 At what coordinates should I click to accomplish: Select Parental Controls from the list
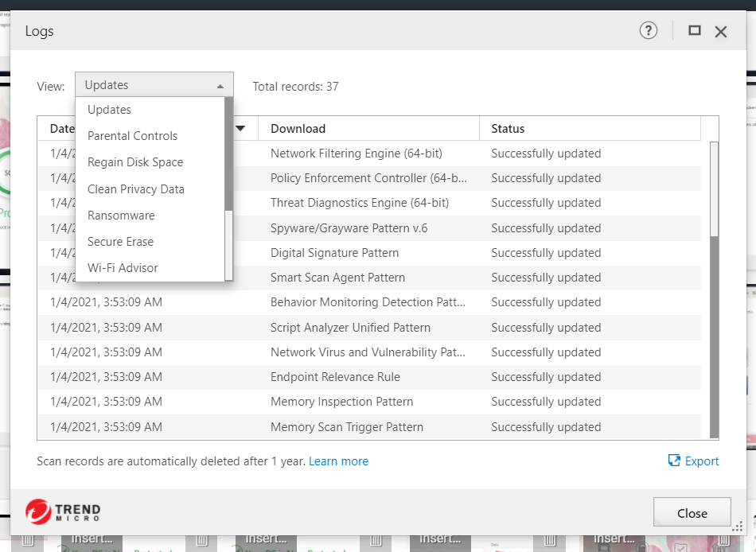point(132,136)
